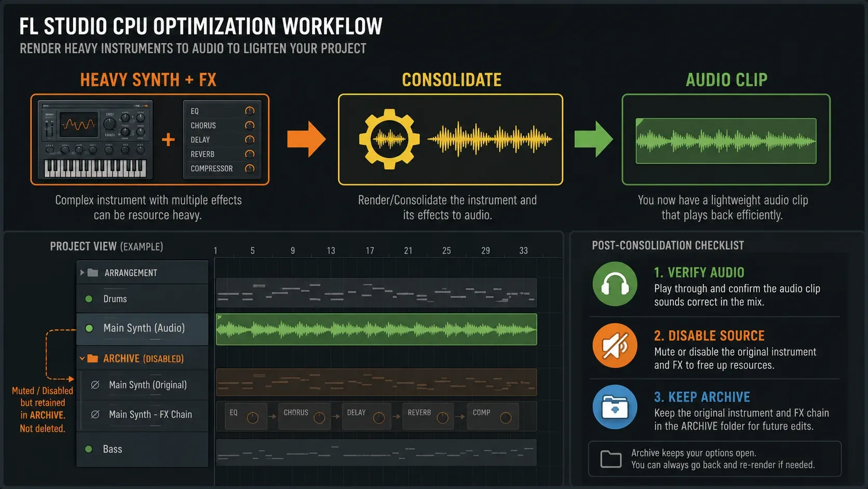Click the yellow gear consolidate icon
This screenshot has height=489, width=868.
click(389, 139)
